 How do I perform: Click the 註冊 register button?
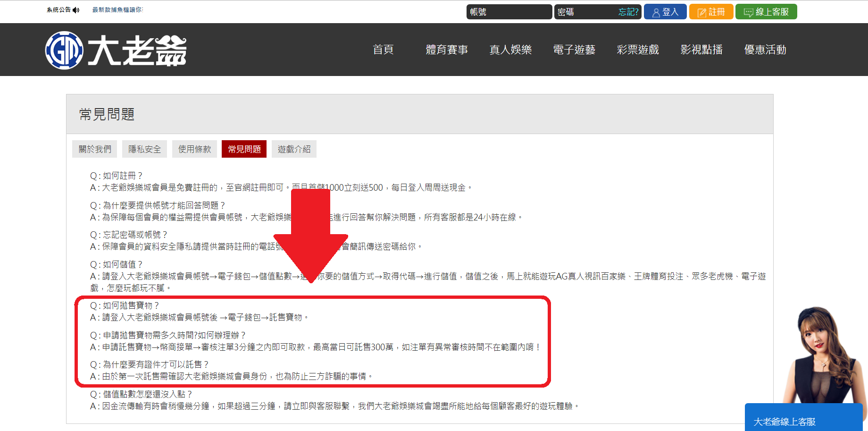tap(711, 12)
